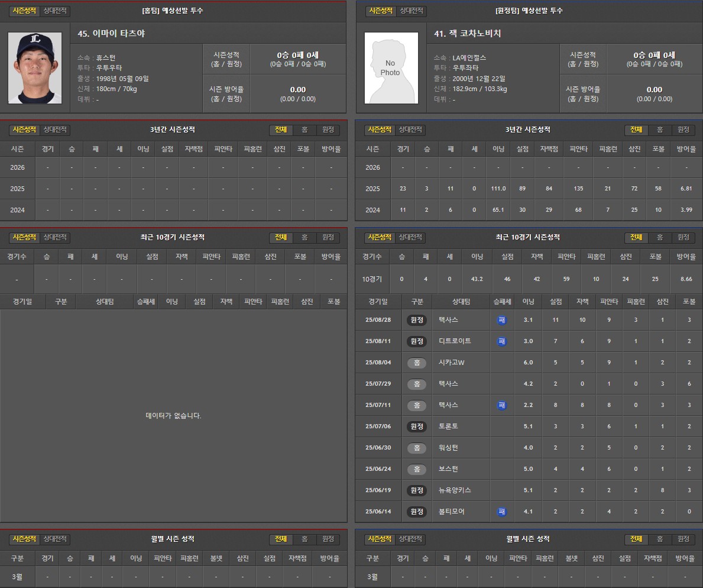This screenshot has height=588, width=703.
Task: Click the 패 loss badge in 볼티모어 row
Action: tap(501, 512)
